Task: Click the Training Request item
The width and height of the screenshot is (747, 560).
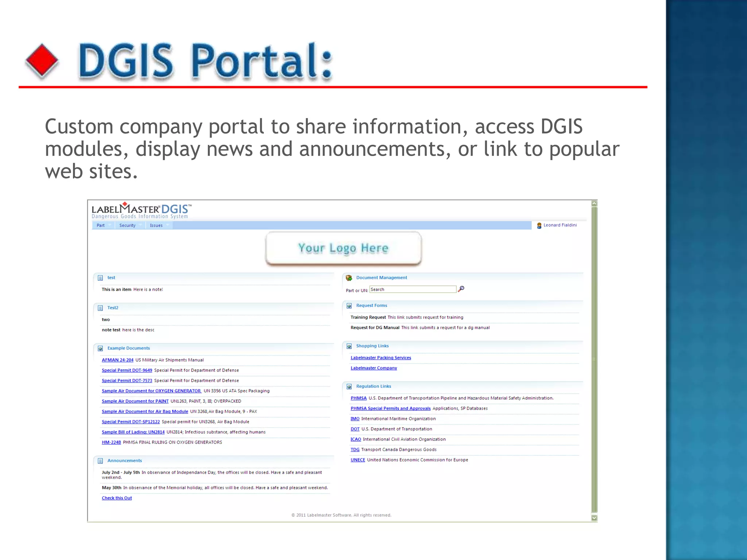Action: click(368, 317)
